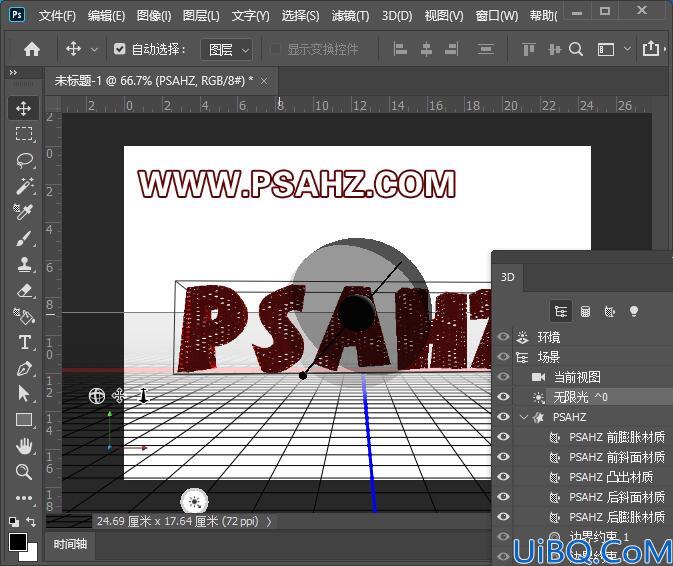673x566 pixels.
Task: Click the align top edges icon
Action: 529,49
